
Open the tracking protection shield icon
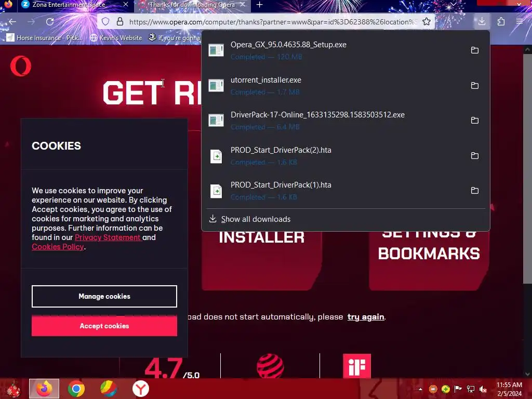point(105,22)
